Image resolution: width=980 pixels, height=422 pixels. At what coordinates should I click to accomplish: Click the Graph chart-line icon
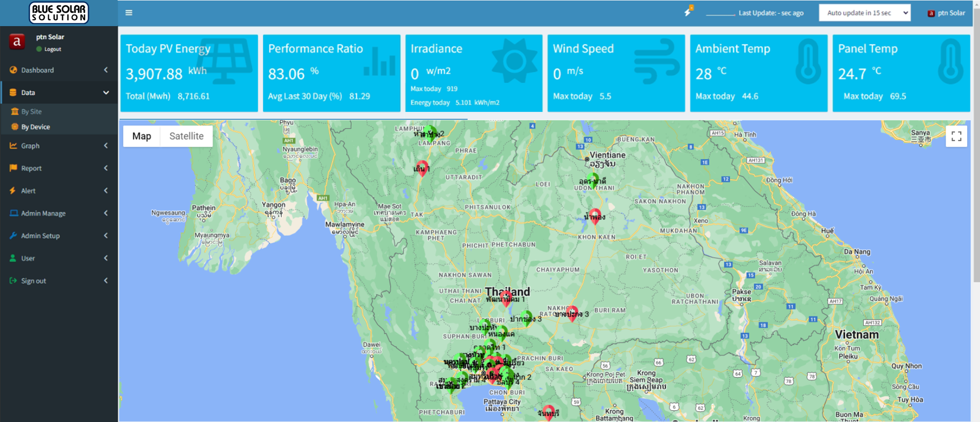coord(13,146)
